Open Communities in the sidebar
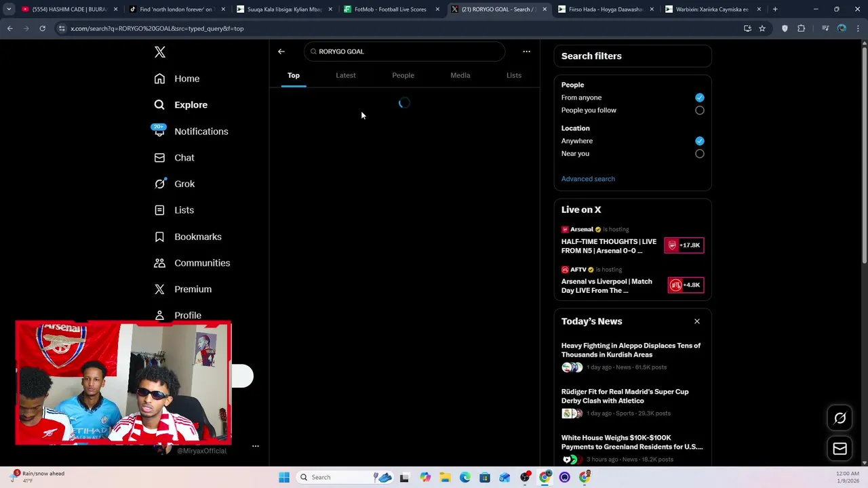 192,263
